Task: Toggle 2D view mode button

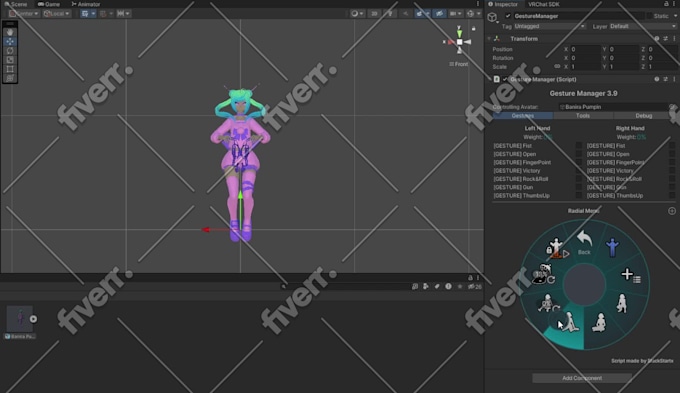Action: pyautogui.click(x=374, y=13)
